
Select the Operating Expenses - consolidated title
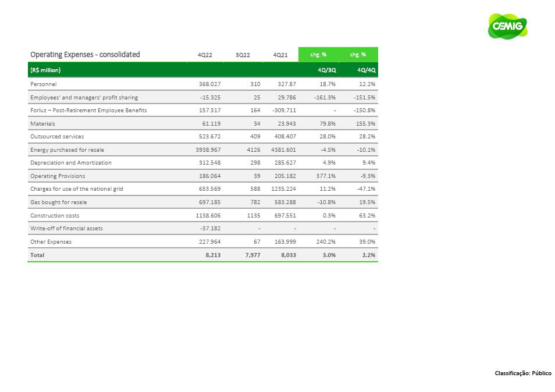(x=85, y=55)
